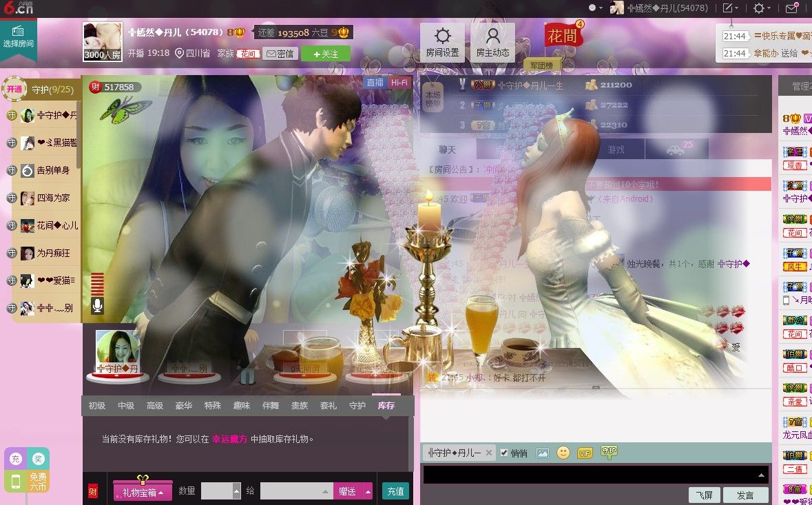Click the VIP badge icon in chat toolbar

point(585,453)
